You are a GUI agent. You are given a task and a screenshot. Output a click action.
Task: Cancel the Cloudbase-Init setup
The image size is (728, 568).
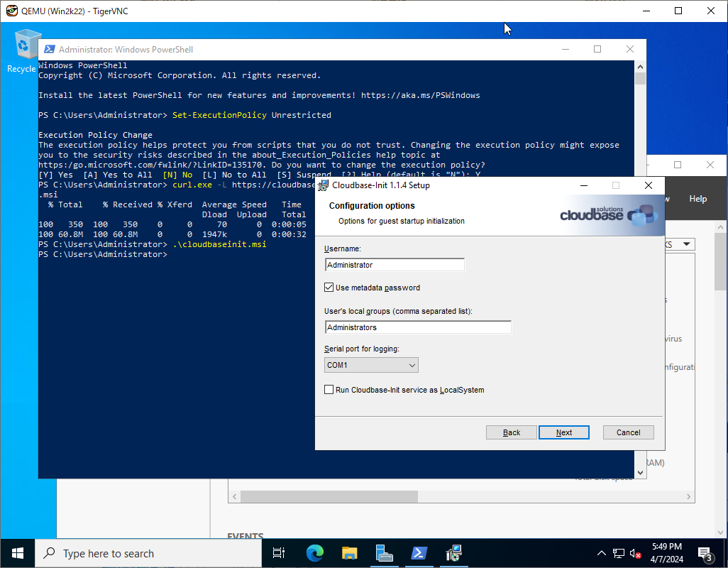point(628,432)
